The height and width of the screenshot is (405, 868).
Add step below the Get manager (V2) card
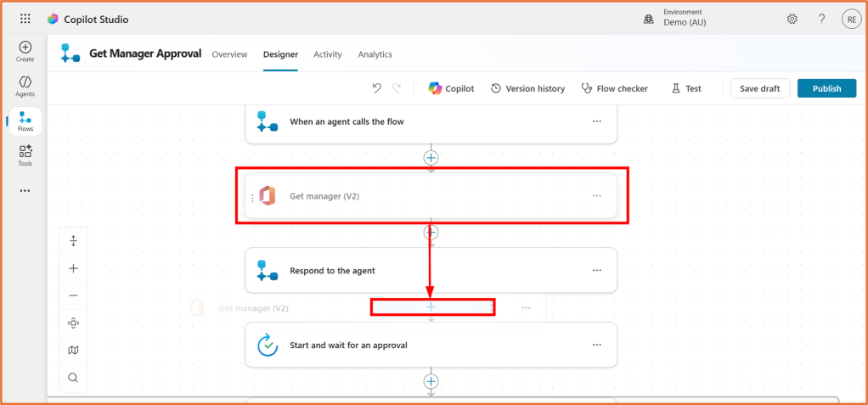click(431, 232)
